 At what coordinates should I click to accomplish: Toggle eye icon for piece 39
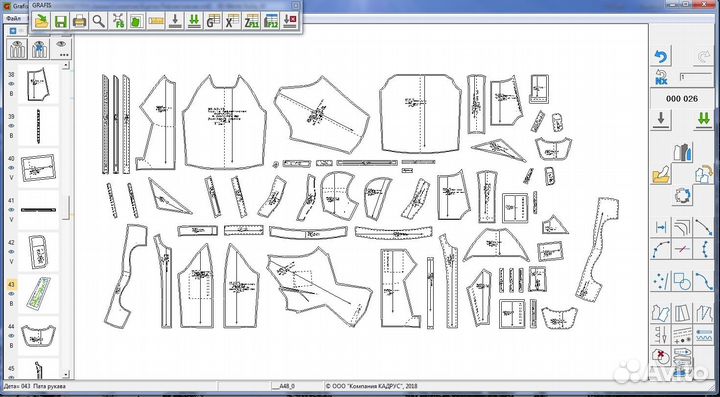point(11,126)
